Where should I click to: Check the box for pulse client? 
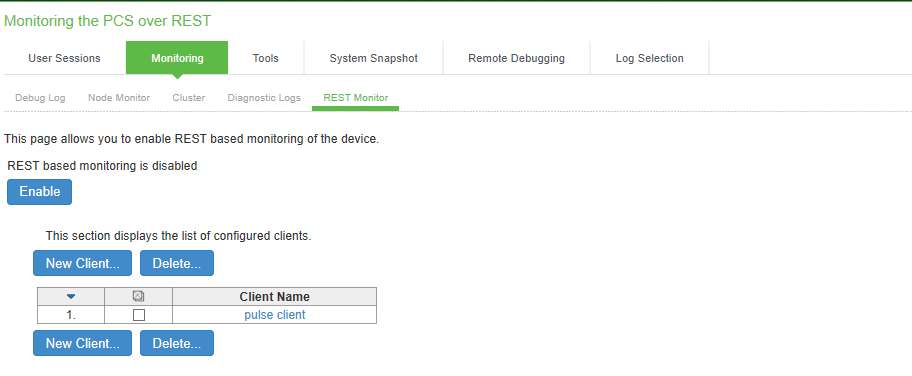point(139,315)
